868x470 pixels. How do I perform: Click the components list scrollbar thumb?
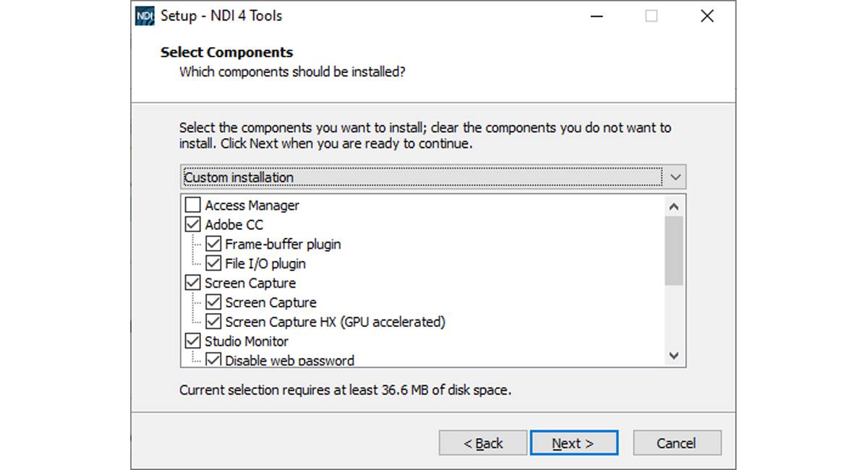coord(673,250)
